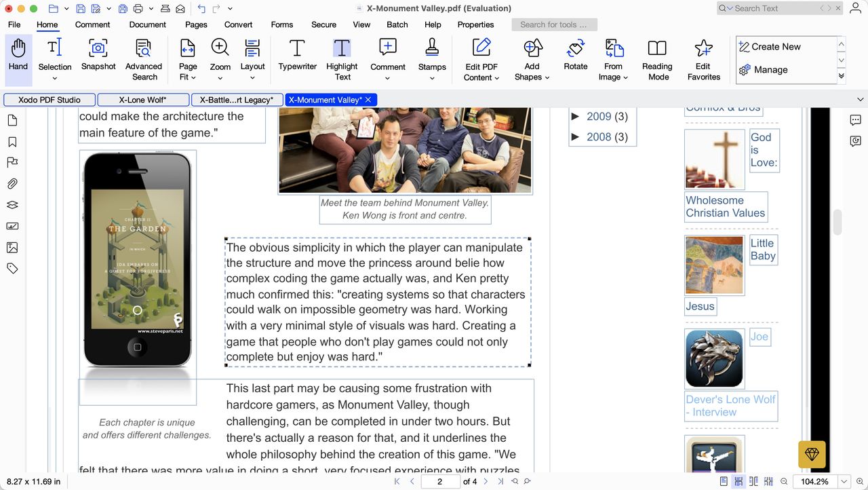Open the Stamps dropdown arrow

point(432,77)
